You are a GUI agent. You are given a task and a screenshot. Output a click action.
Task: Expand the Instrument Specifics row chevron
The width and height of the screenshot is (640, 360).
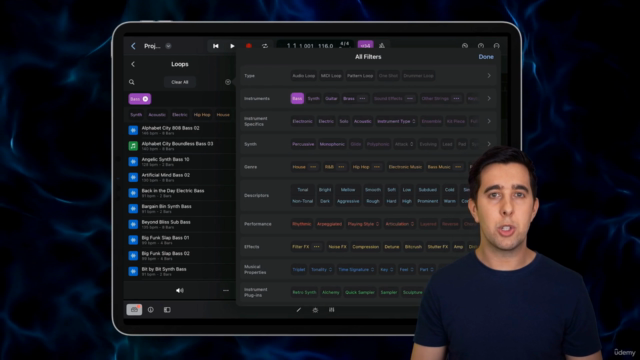(x=489, y=121)
